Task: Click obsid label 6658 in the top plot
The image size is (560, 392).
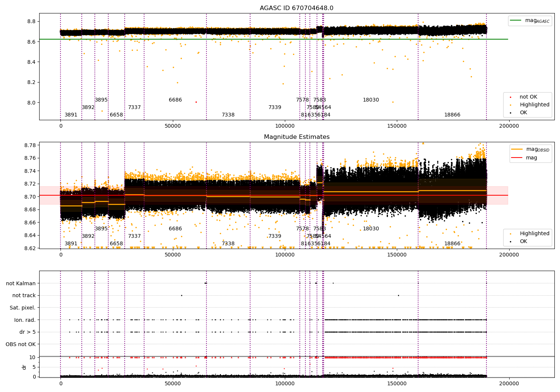Action: click(116, 115)
